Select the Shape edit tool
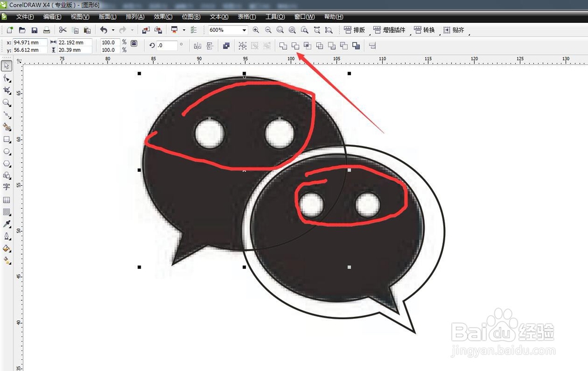Viewport: 588px width, 371px height. coord(6,78)
